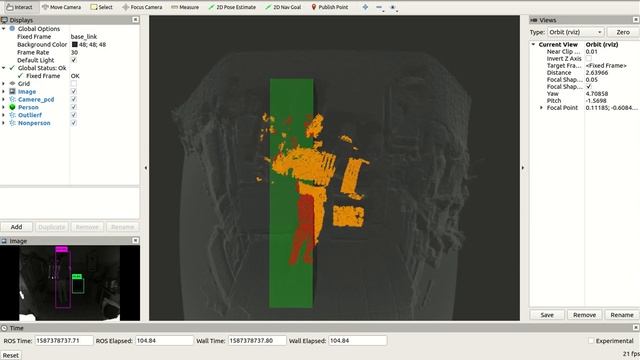The image size is (640, 360).
Task: Choose the Select tool in toolbar
Action: pyautogui.click(x=102, y=7)
